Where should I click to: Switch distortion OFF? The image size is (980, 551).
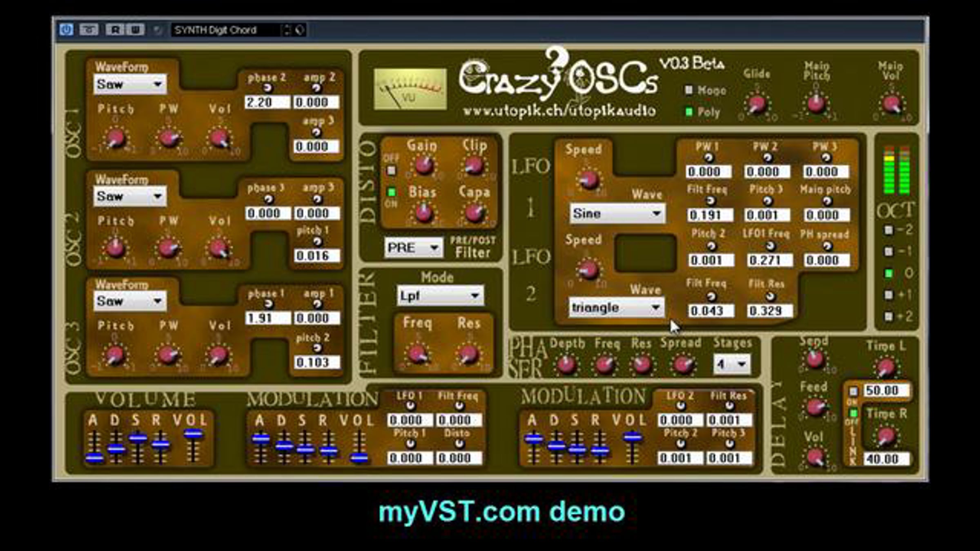[391, 170]
